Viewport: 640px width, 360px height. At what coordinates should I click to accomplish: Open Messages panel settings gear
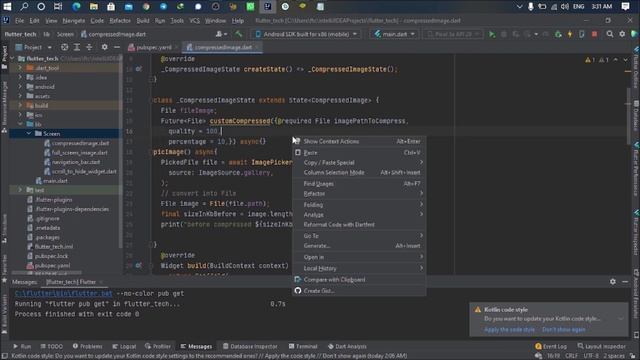[x=613, y=282]
